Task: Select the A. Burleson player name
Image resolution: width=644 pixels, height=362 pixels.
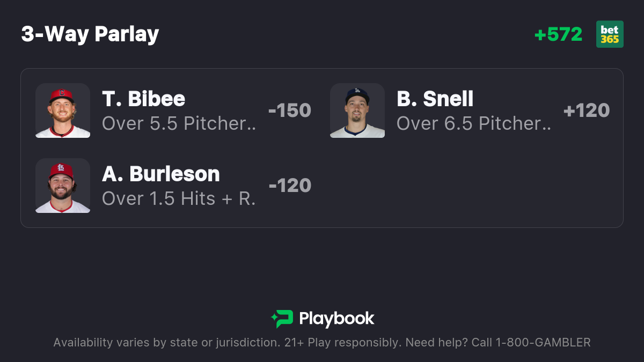Action: 161,174
